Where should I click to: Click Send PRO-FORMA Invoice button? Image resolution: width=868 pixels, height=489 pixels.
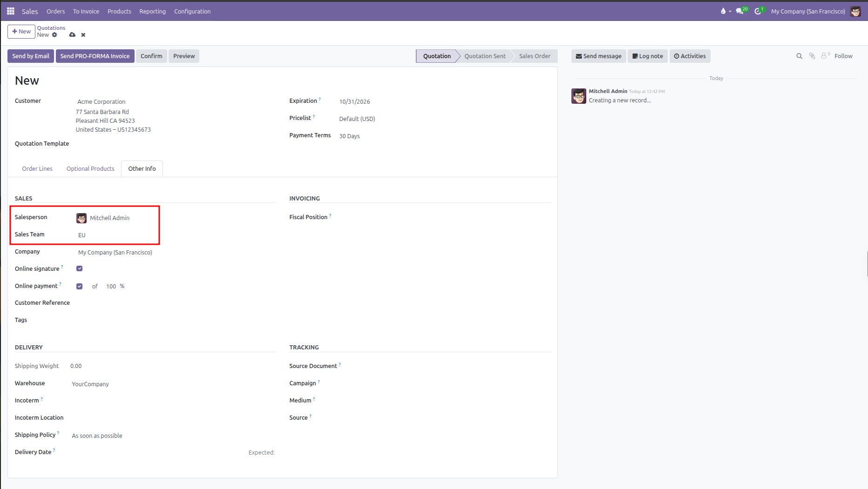tap(95, 56)
